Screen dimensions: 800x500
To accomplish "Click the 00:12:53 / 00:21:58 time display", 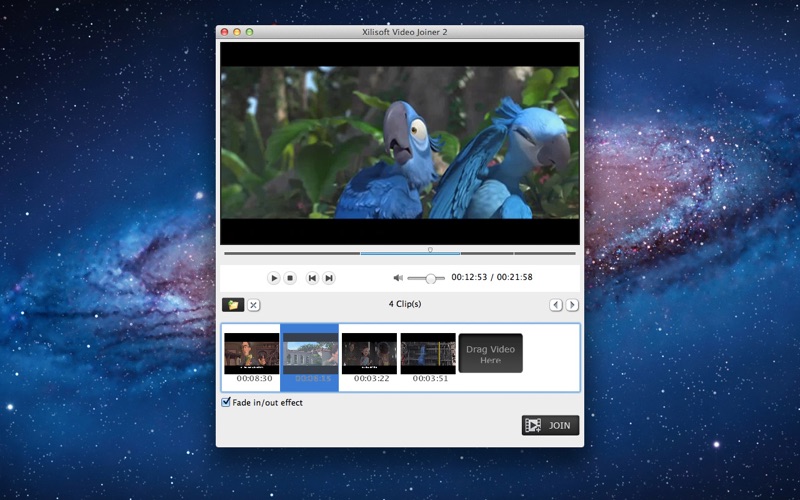I will [492, 277].
